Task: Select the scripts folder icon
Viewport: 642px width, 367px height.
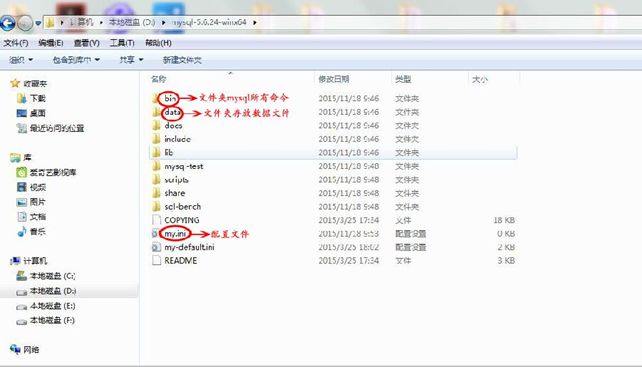Action: [x=156, y=179]
